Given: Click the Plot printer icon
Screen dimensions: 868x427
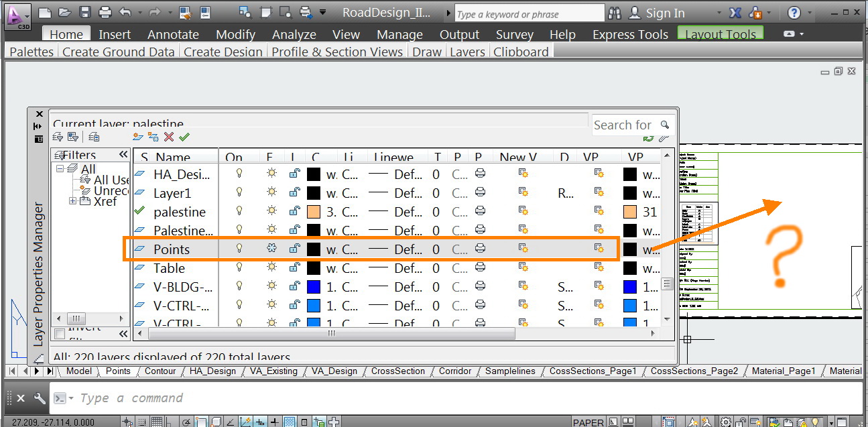Looking at the screenshot, I should coord(105,13).
